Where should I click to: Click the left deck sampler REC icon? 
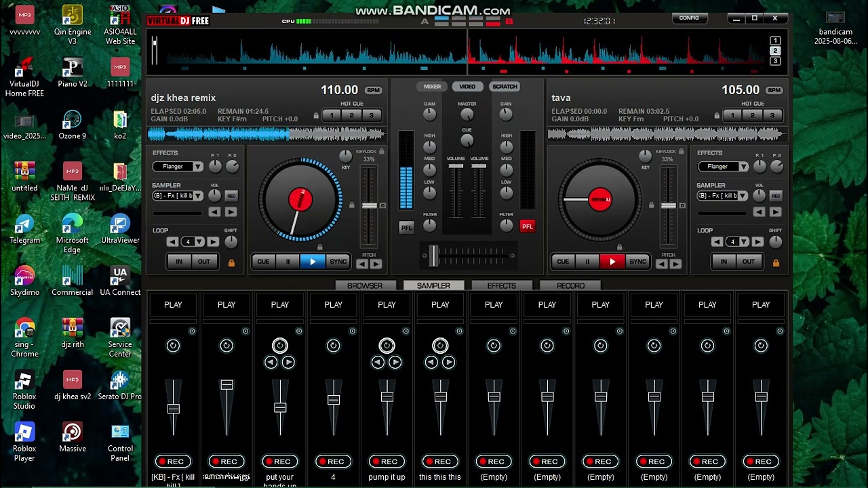[x=231, y=196]
